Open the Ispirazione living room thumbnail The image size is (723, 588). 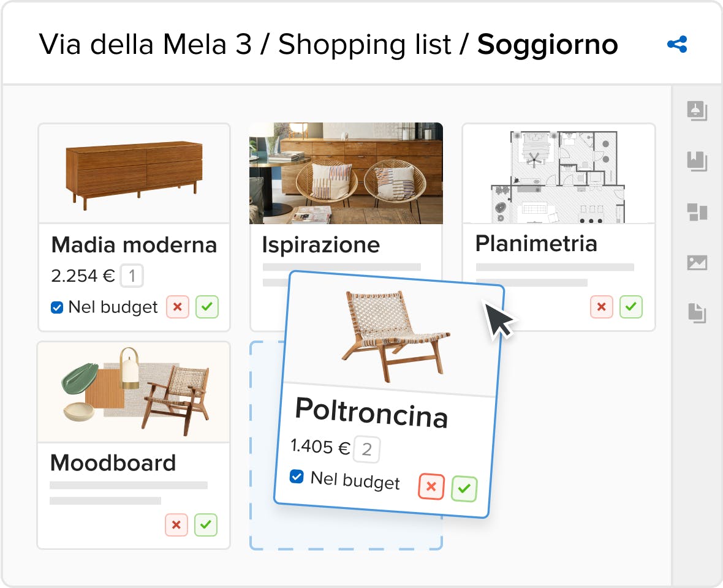(346, 173)
